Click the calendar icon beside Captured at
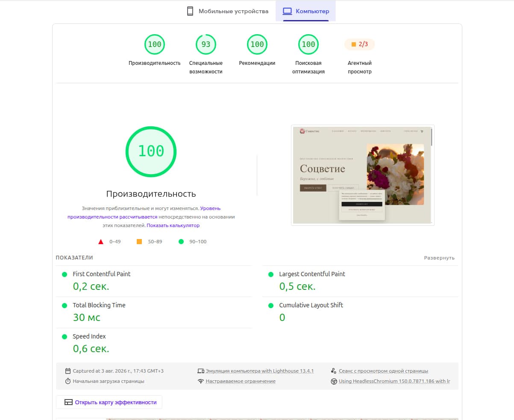The width and height of the screenshot is (514, 420). click(x=68, y=371)
